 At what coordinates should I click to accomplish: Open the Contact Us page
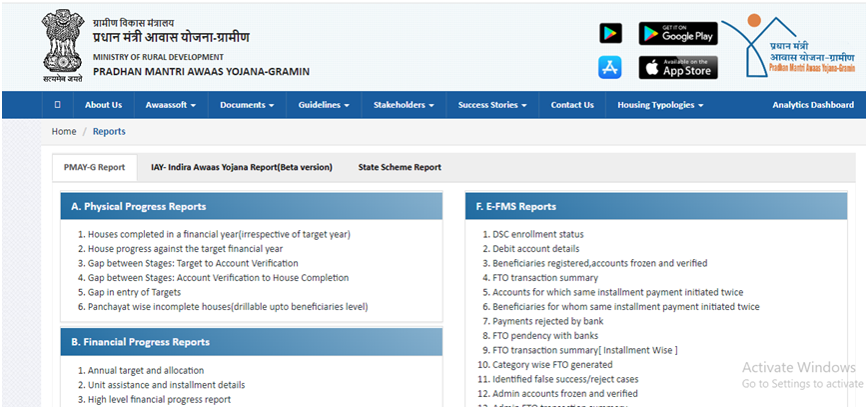coord(572,105)
